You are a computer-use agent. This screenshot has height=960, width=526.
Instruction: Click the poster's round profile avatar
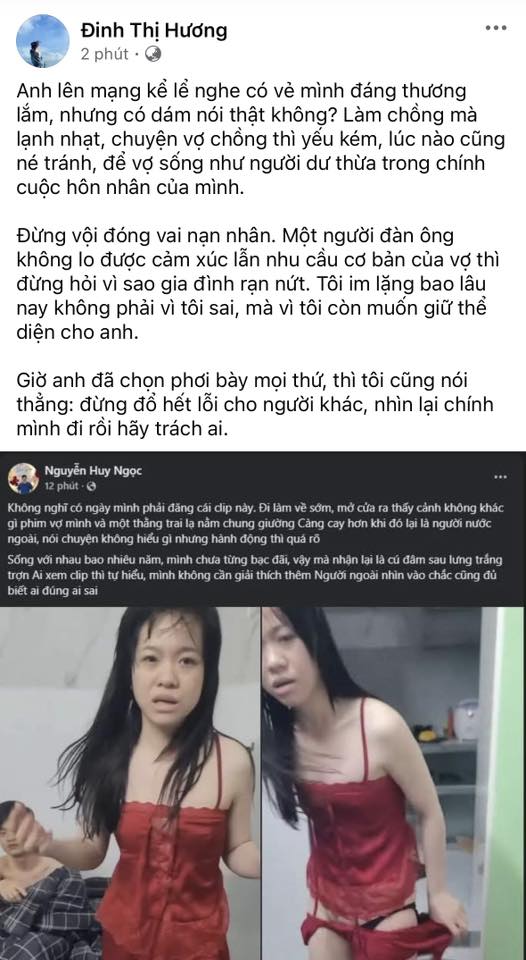pyautogui.click(x=42, y=41)
